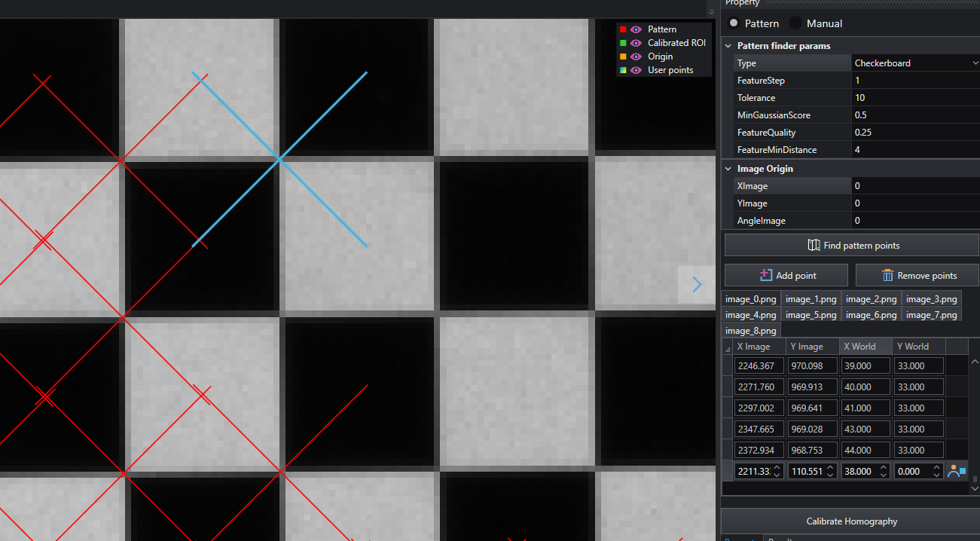Click the YImage value field
The image size is (980, 541).
(x=916, y=203)
